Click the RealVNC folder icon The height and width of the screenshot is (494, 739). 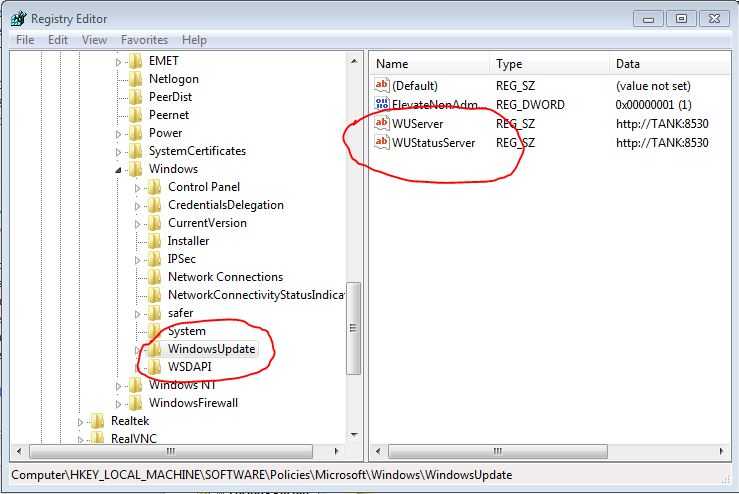[98, 438]
